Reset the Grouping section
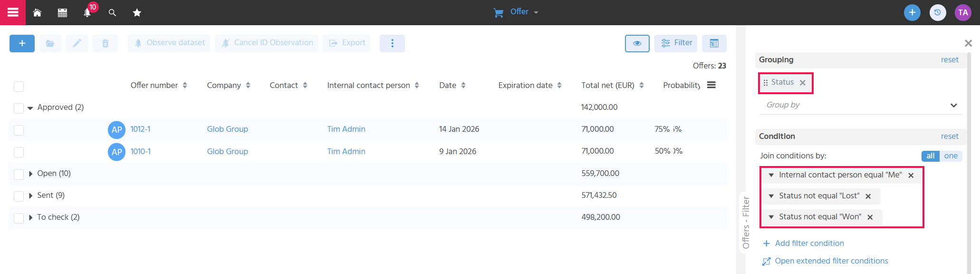This screenshot has height=274, width=980. [x=950, y=59]
